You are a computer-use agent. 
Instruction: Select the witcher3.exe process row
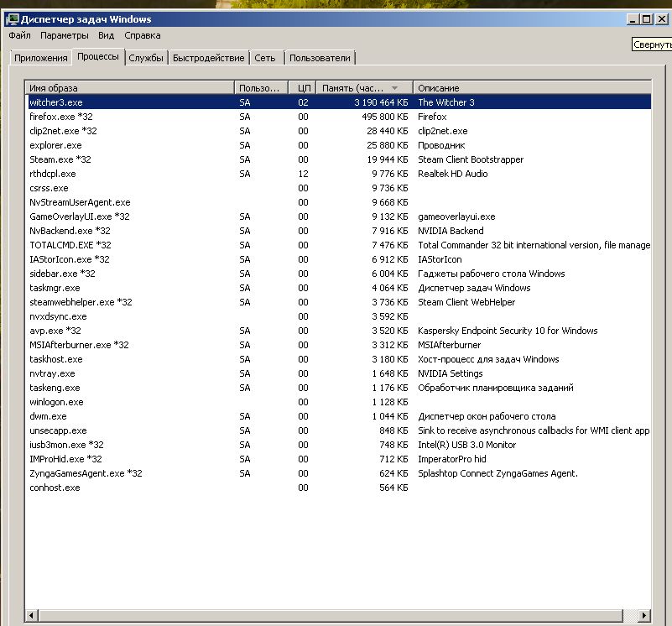pyautogui.click(x=339, y=102)
